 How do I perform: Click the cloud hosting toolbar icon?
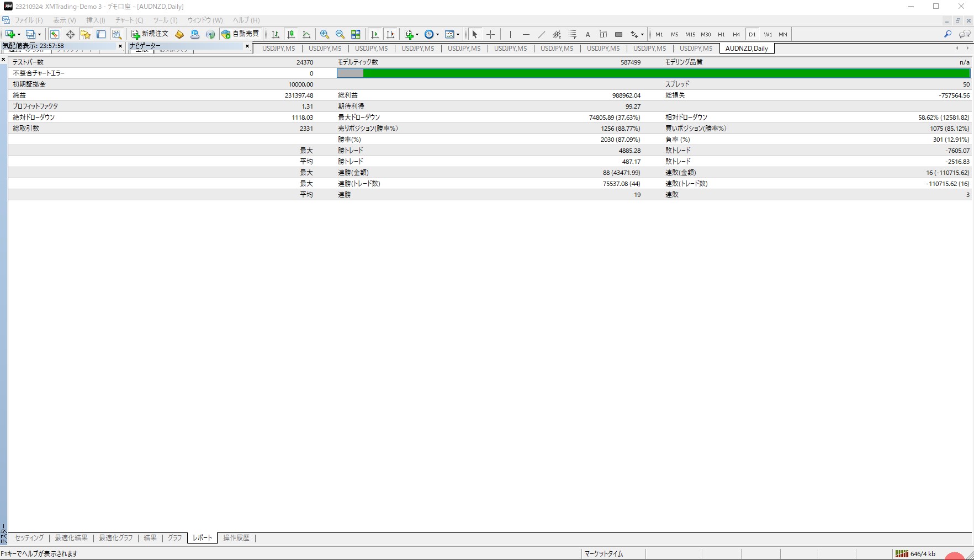click(x=195, y=34)
